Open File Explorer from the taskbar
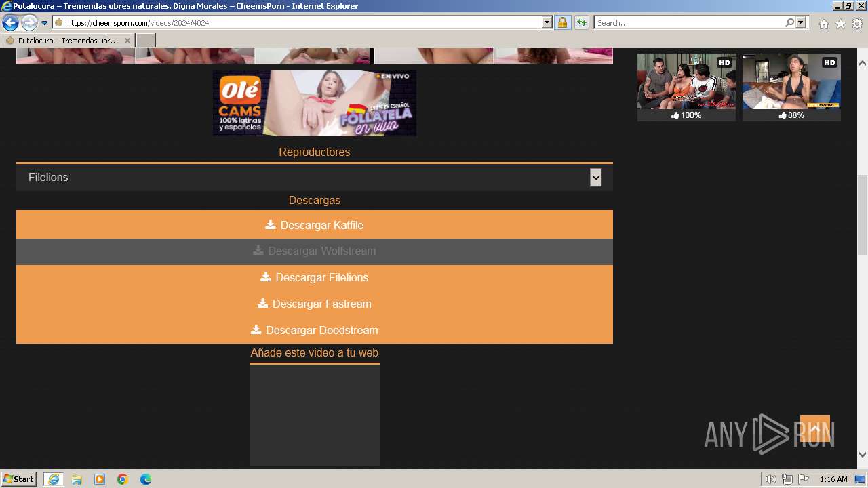Image resolution: width=868 pixels, height=488 pixels. (77, 479)
